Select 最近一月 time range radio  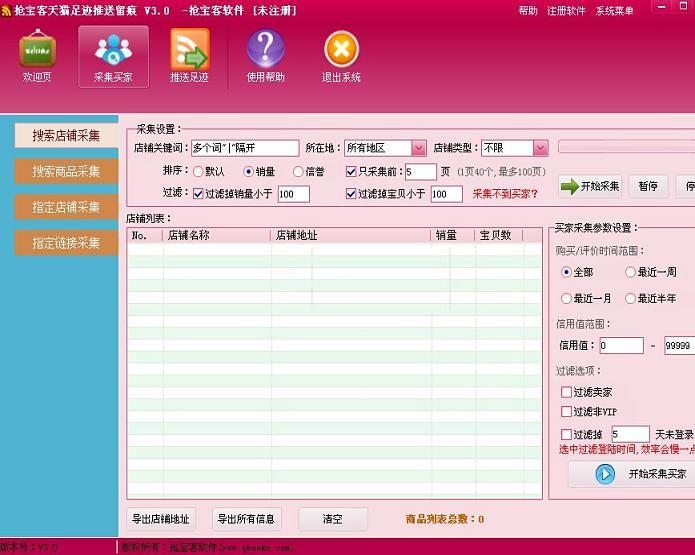(x=566, y=299)
